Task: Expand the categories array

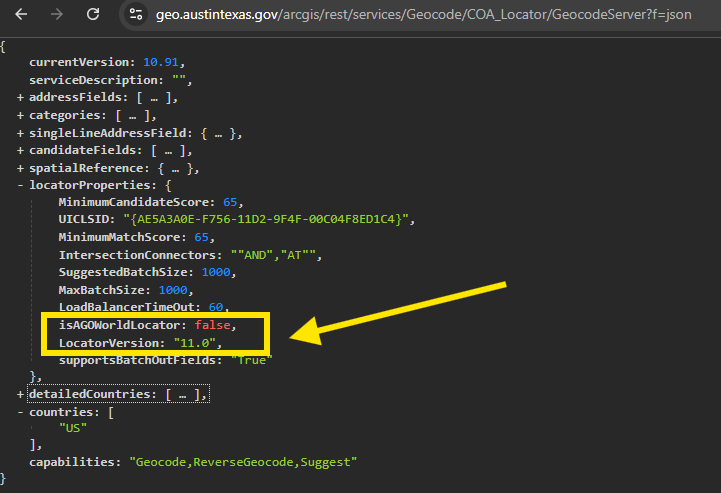Action: [x=20, y=115]
